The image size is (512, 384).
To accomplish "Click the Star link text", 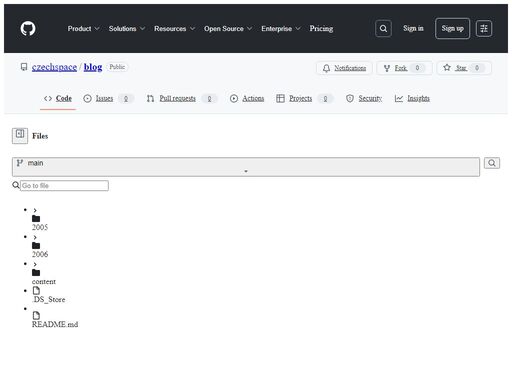I will tap(461, 68).
